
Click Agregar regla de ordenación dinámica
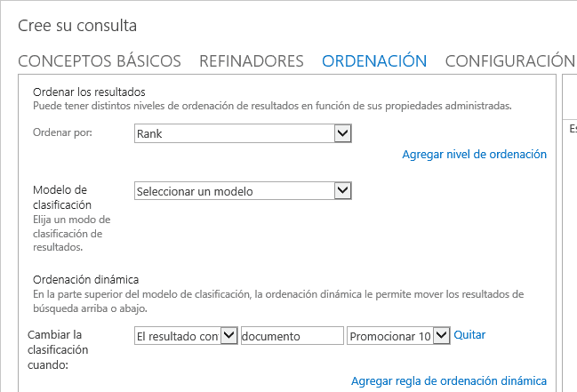[449, 381]
